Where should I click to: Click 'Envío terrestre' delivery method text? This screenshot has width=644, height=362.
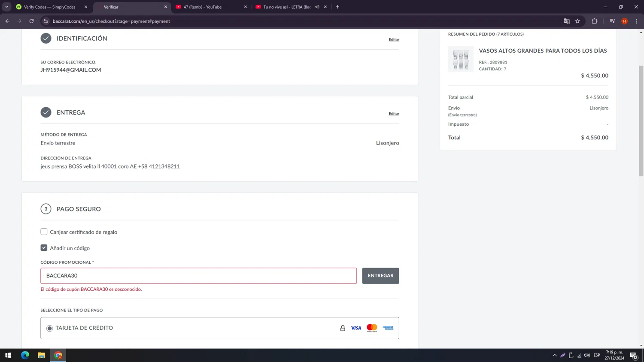[58, 143]
